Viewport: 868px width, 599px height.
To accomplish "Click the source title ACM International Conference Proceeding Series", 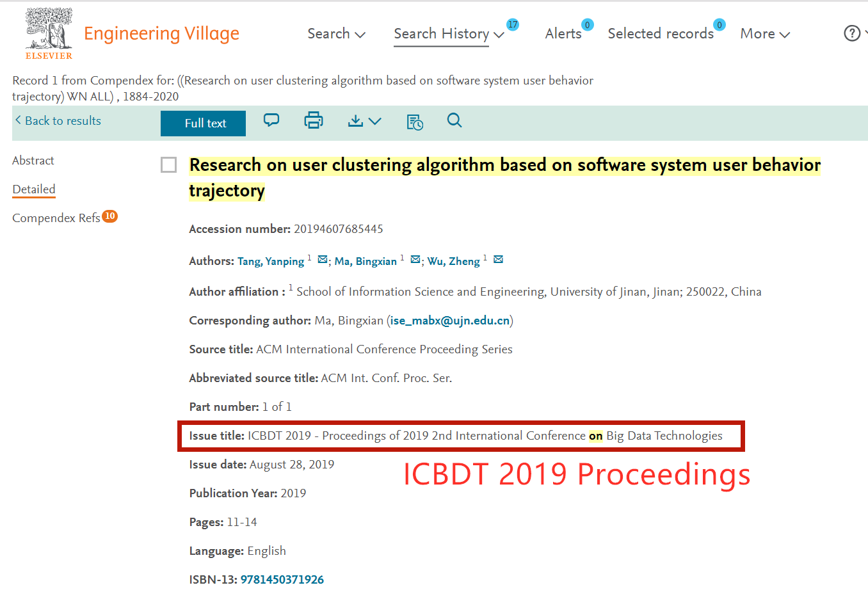I will pyautogui.click(x=384, y=349).
